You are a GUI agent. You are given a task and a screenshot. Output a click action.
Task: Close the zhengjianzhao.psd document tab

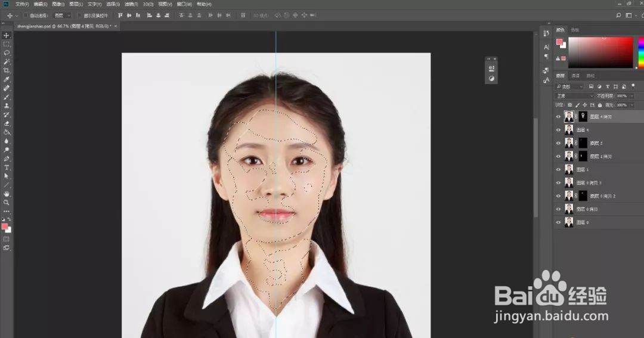[116, 26]
